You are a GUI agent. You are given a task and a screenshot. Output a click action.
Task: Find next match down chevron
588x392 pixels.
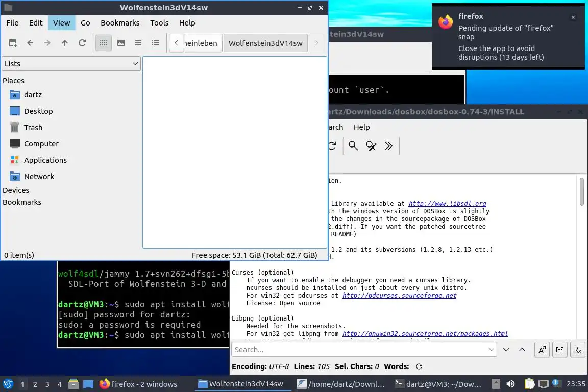[x=506, y=350]
